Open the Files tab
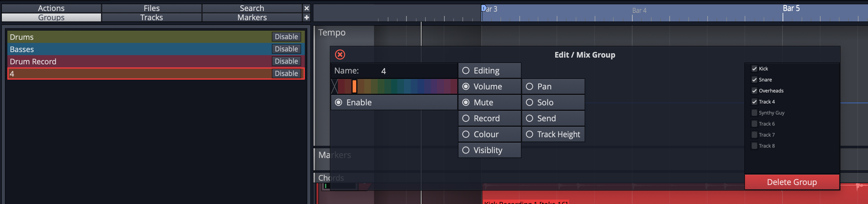 (x=151, y=8)
